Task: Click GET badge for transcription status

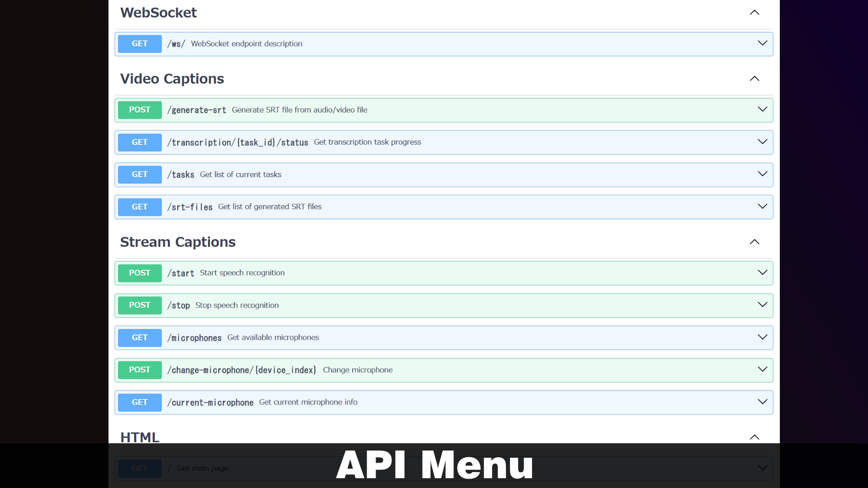Action: pos(140,142)
